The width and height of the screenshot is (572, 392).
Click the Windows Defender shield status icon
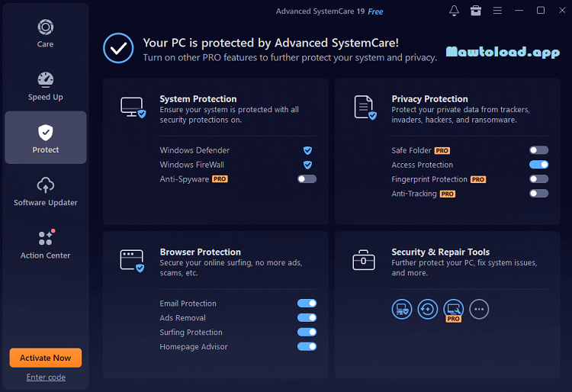point(307,150)
